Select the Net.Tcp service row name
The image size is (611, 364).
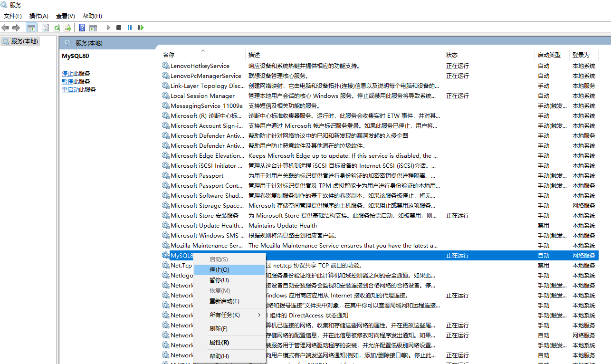[181, 265]
